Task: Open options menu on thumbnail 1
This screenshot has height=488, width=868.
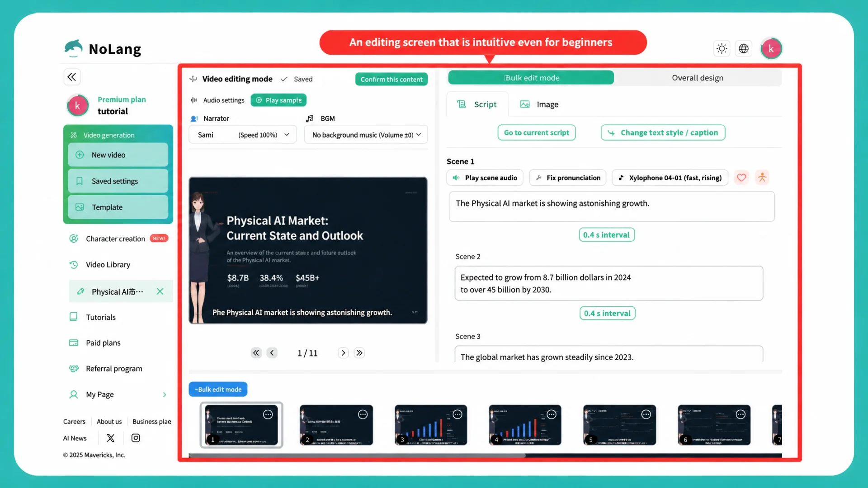Action: [x=268, y=414]
